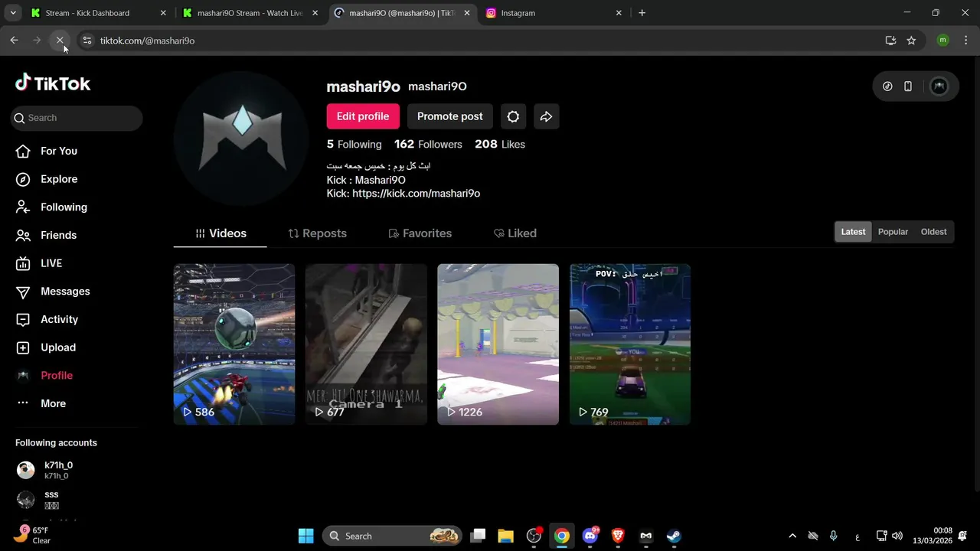This screenshot has width=980, height=551.
Task: Stop loading the page in Chrome
Action: point(60,41)
